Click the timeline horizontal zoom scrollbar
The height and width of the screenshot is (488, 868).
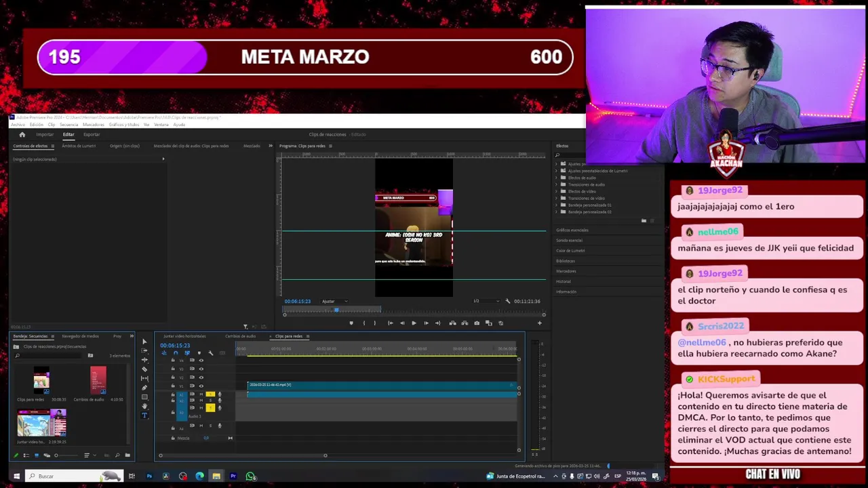[x=243, y=455]
